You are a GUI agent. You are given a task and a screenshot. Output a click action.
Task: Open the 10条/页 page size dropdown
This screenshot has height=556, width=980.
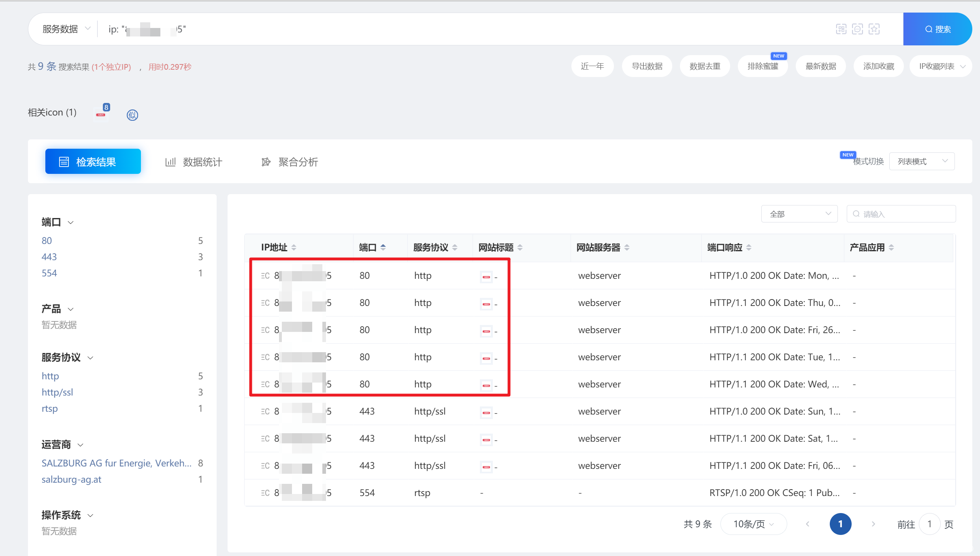[753, 524]
